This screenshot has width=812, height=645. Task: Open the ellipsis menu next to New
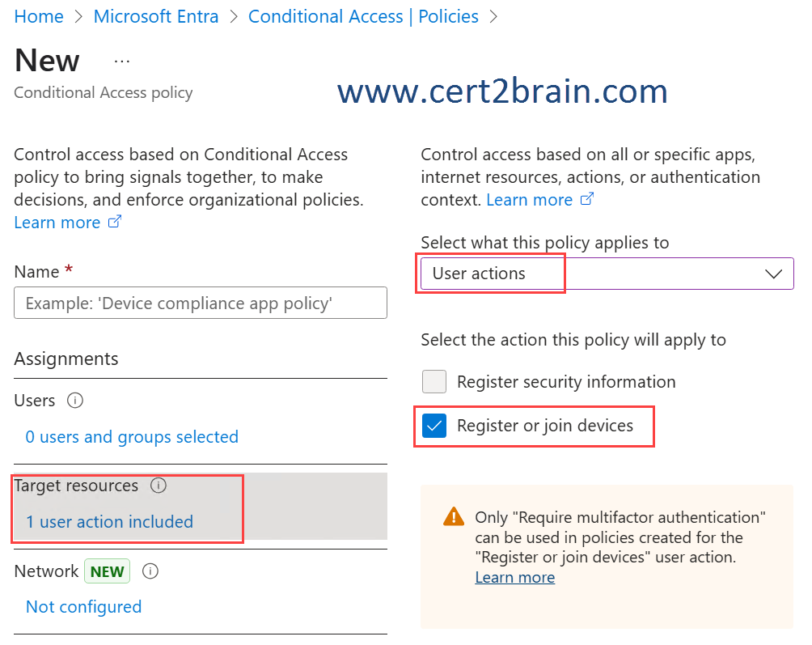[121, 62]
